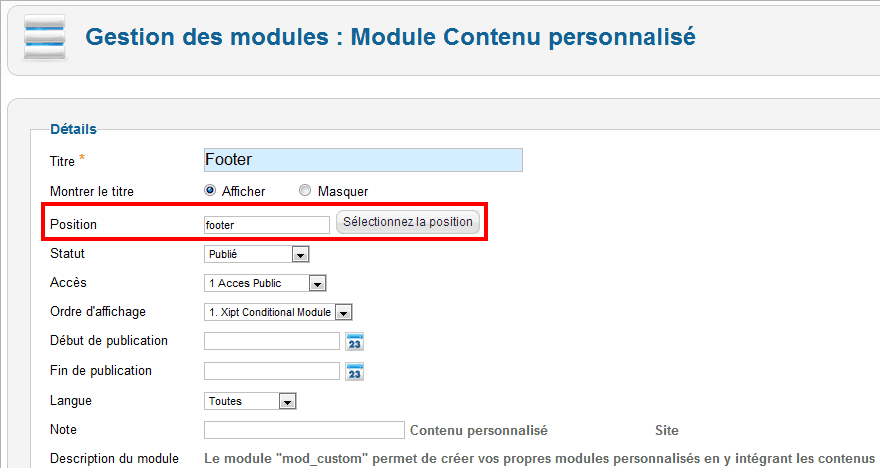Click the Fin de publication date field
Image resolution: width=880 pixels, height=468 pixels.
coord(272,371)
